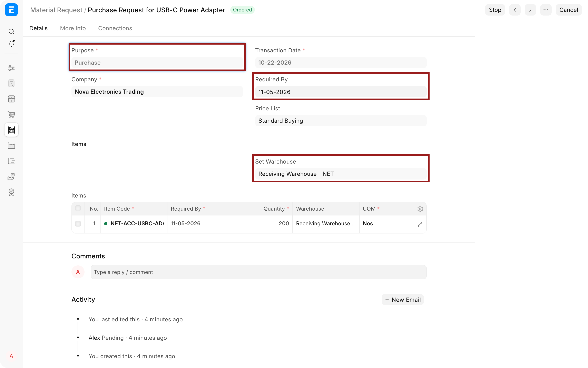Open the award badge quality module icon
Viewport: 588px width, 368px height.
click(11, 192)
